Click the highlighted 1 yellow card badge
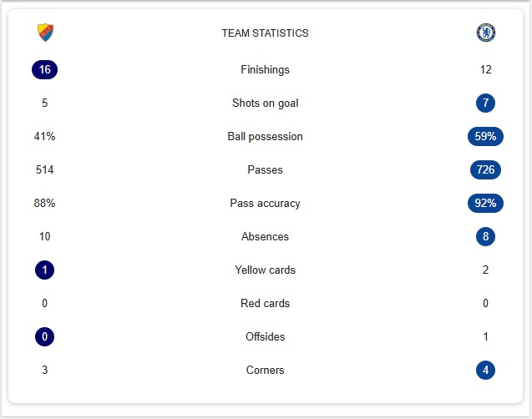 (45, 270)
